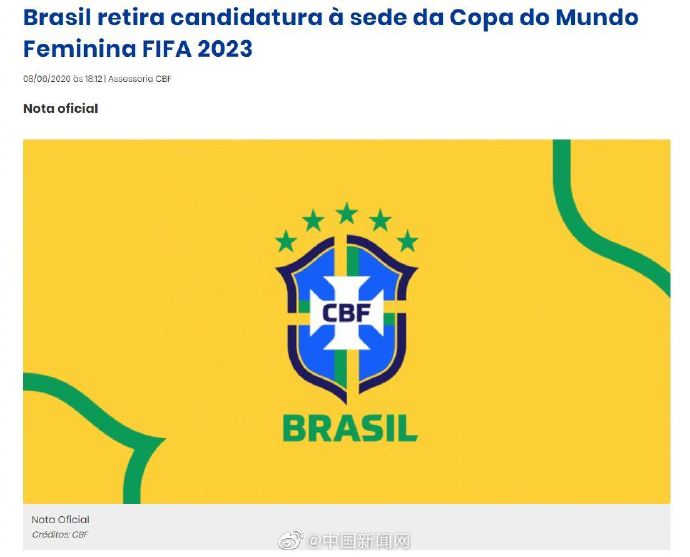
Task: Click the second star from the right
Action: 380,220
